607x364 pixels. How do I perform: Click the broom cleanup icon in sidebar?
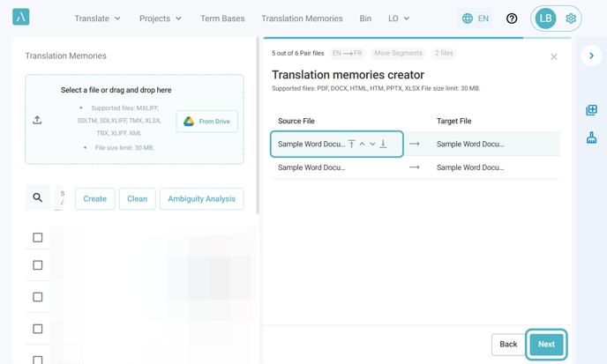pos(591,137)
